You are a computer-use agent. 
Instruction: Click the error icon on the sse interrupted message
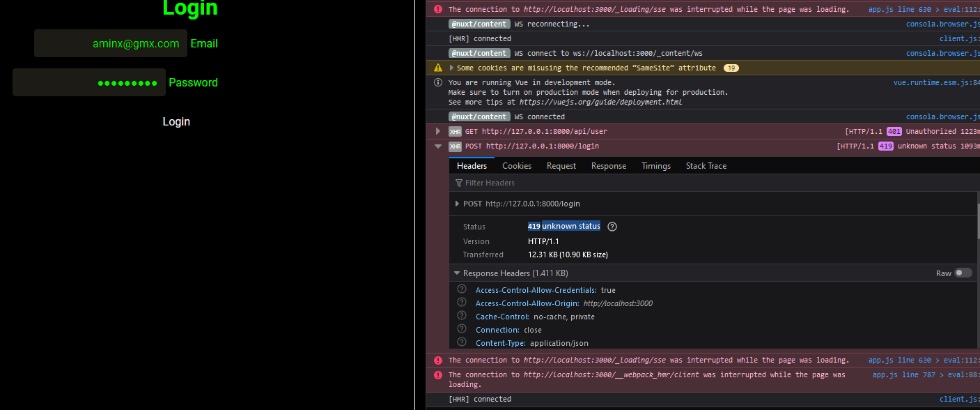click(438, 8)
